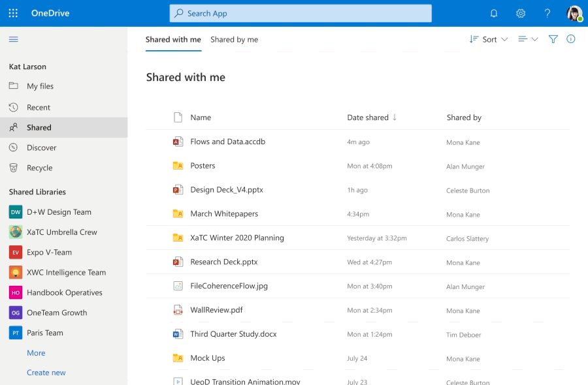The image size is (588, 385).
Task: Open the app launcher grid
Action: pyautogui.click(x=13, y=12)
